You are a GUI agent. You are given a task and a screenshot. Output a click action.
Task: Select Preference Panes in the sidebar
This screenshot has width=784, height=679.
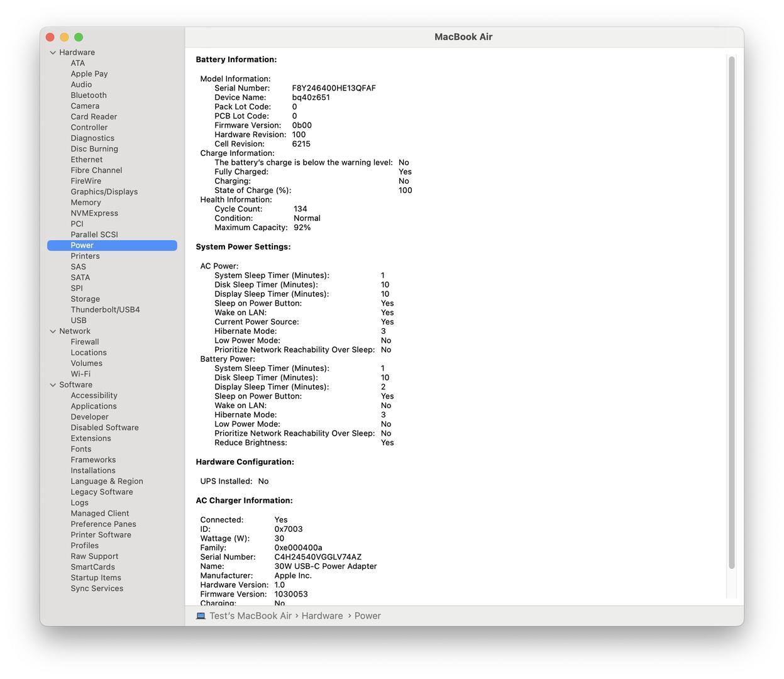(103, 524)
